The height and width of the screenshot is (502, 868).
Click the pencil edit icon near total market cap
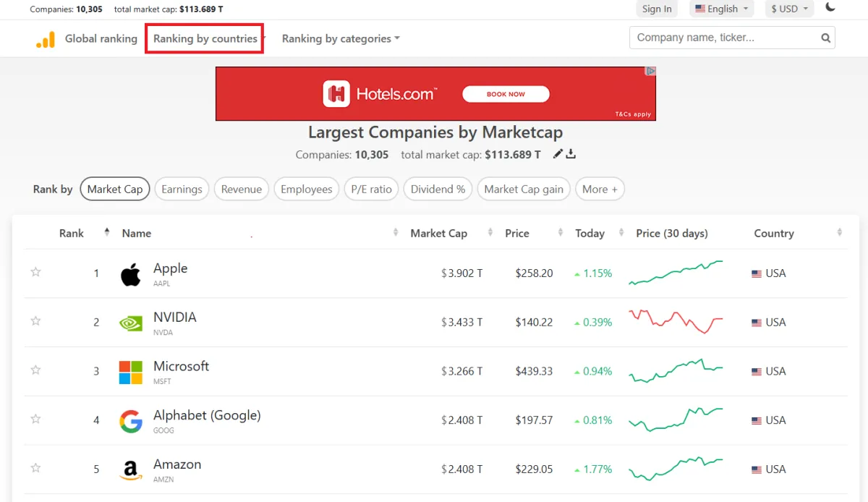pos(558,154)
